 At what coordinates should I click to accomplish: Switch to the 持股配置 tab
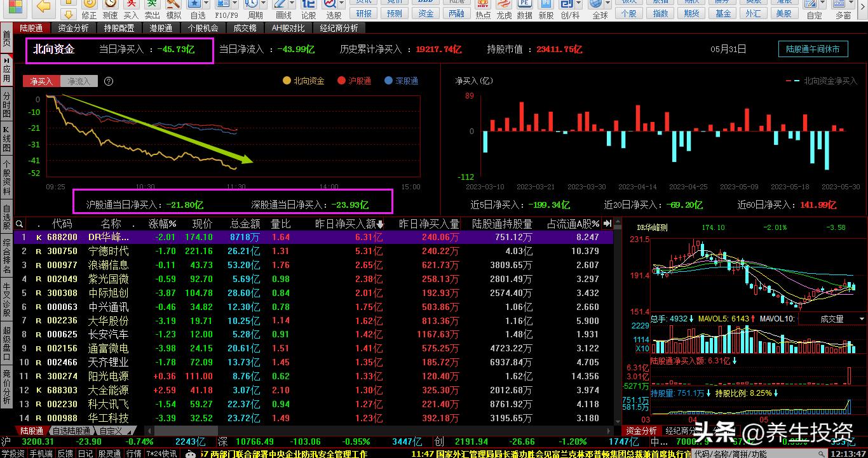[x=119, y=28]
